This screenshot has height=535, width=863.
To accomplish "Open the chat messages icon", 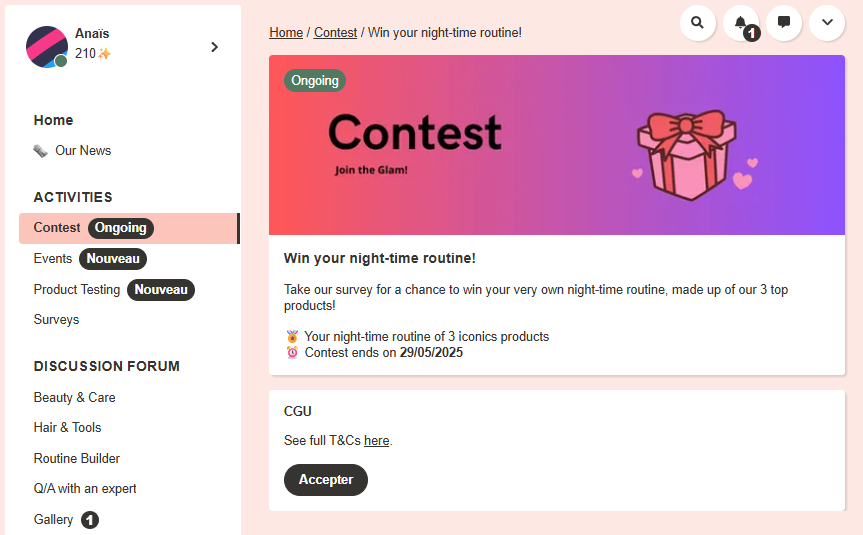I will [x=784, y=22].
